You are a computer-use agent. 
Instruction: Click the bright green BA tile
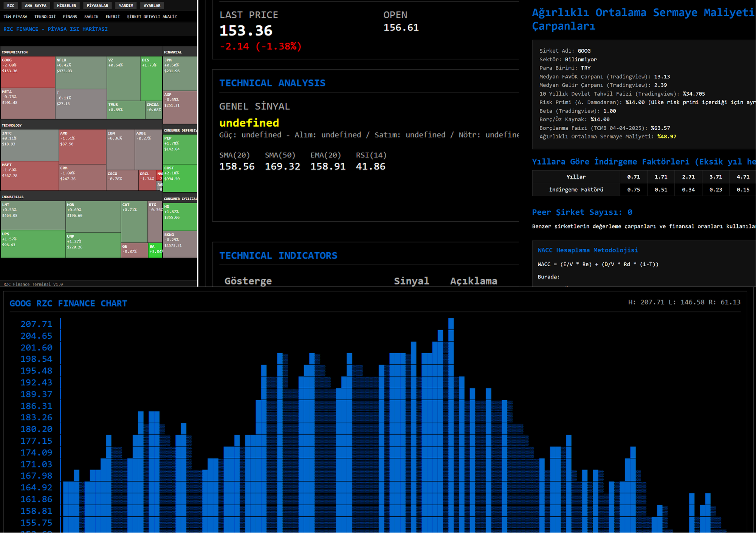[155, 250]
